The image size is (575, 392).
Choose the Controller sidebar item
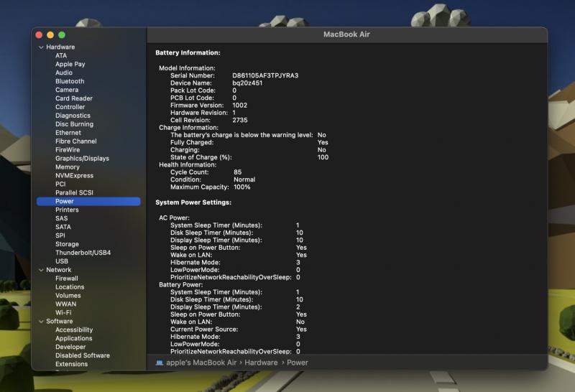[70, 107]
